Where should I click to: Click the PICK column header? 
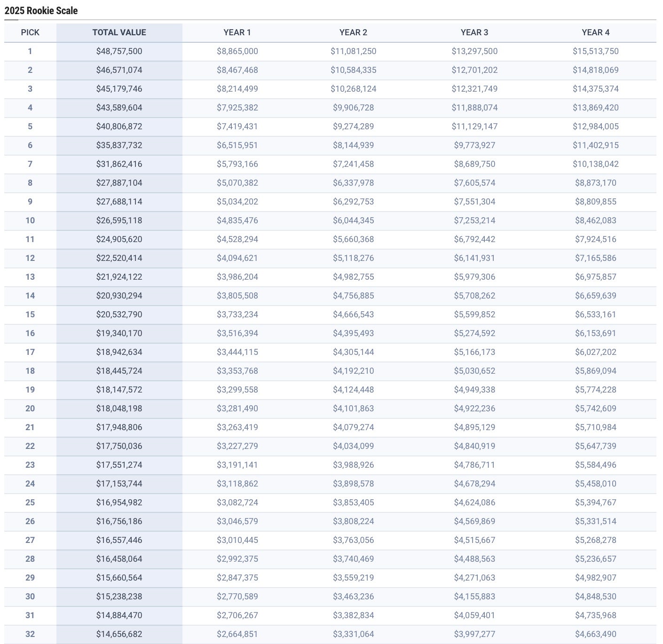30,32
